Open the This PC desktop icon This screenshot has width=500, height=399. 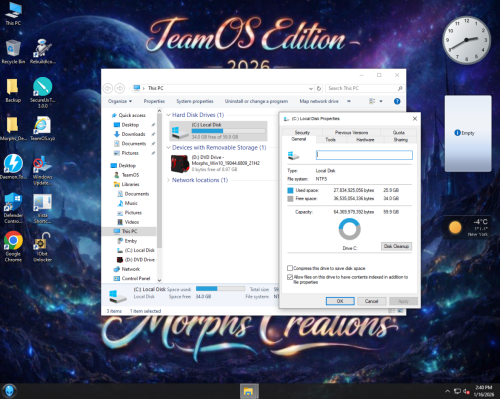[13, 13]
